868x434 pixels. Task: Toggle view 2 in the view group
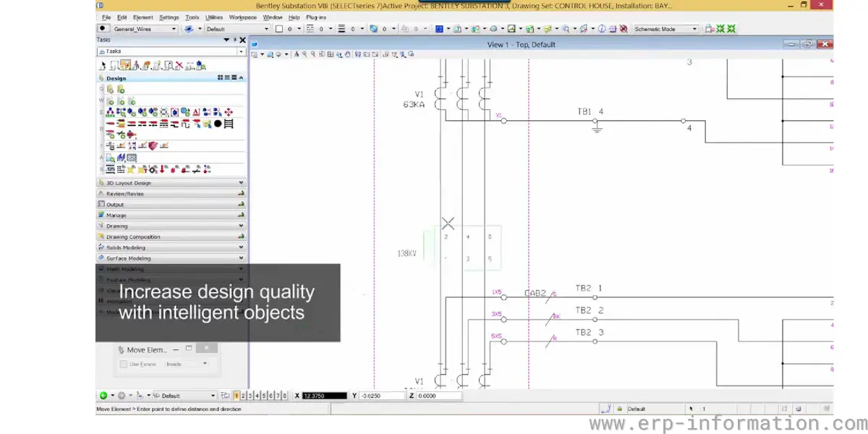[x=243, y=396]
